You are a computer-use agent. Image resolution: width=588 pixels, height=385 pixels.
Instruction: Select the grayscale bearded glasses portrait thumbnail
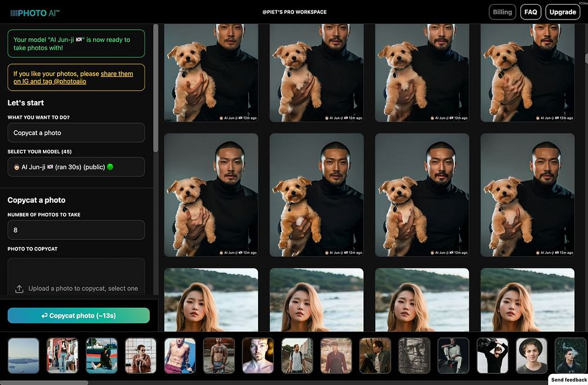click(415, 356)
